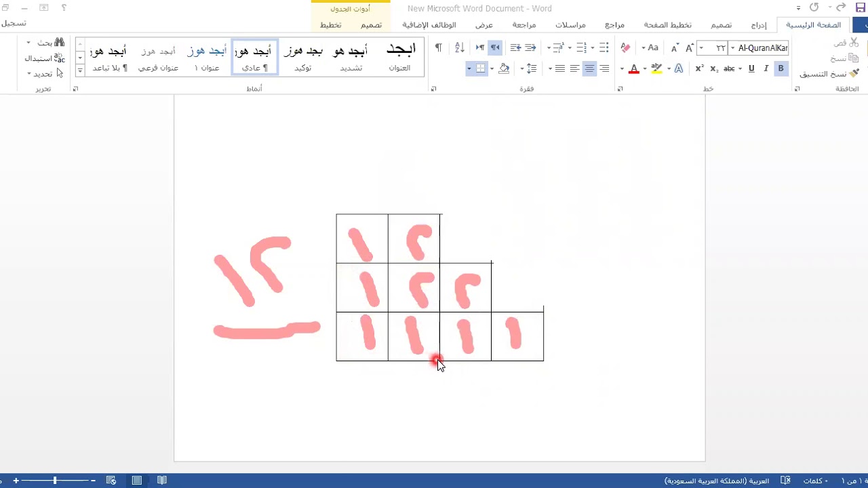Open the Font dialog launcher

(x=620, y=89)
